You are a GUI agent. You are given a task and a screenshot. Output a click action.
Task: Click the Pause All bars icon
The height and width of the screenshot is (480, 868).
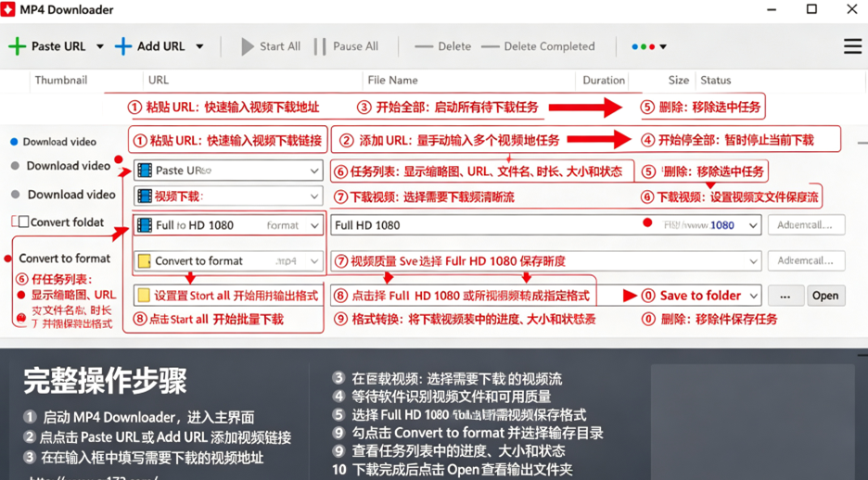[x=319, y=46]
